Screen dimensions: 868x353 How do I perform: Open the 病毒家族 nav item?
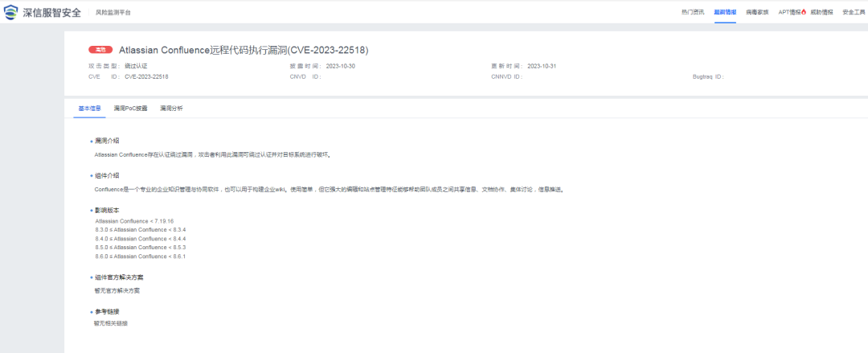click(x=757, y=12)
